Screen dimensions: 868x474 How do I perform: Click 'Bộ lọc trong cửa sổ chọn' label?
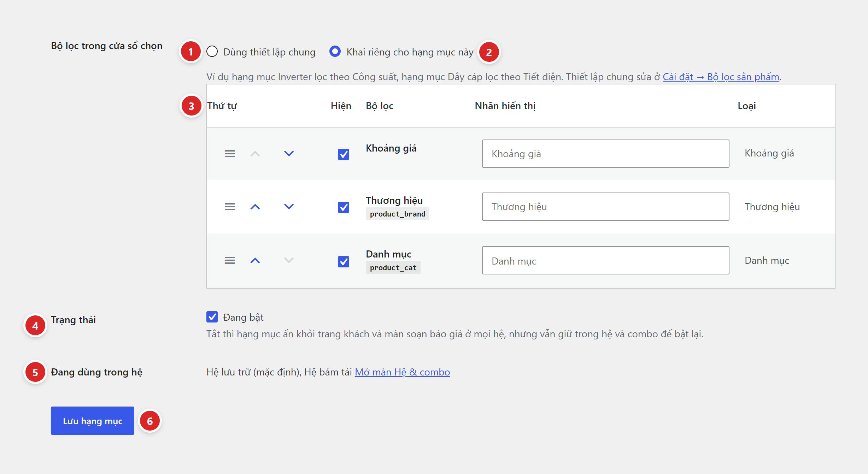tap(107, 46)
